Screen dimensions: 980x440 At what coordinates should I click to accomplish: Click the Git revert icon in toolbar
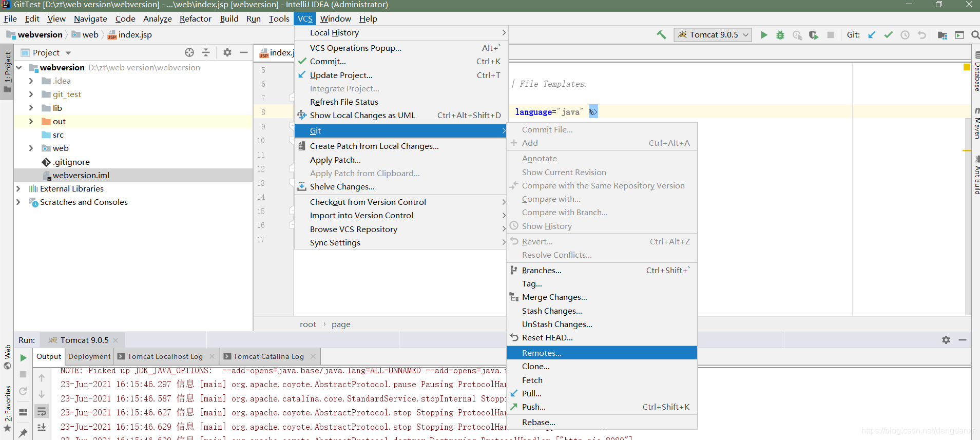[x=922, y=35]
